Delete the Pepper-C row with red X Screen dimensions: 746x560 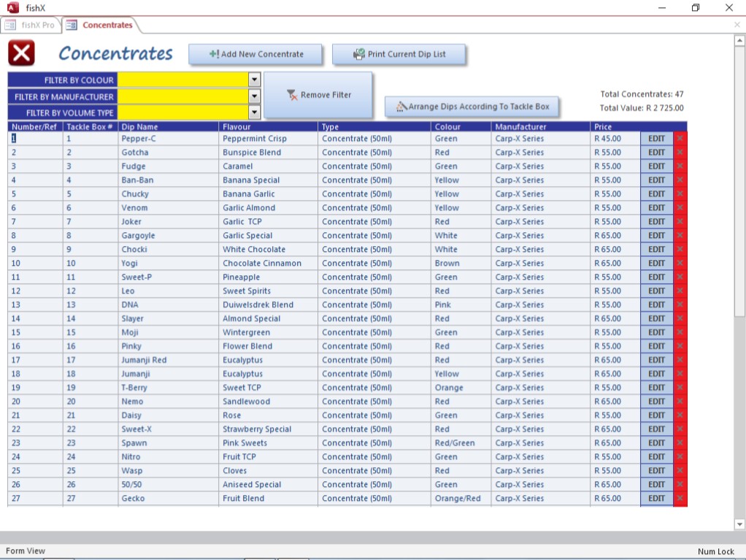680,139
